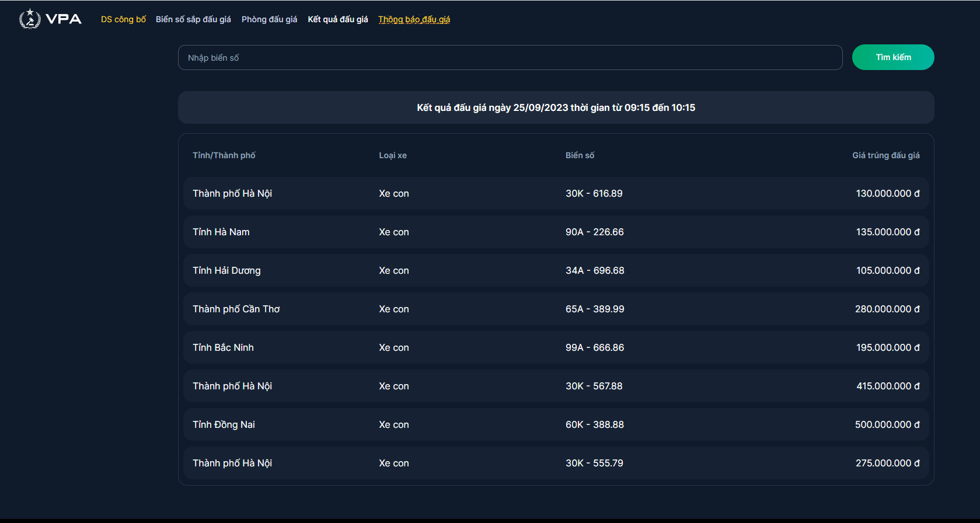Screen dimensions: 980x523
Task: Open the DS công bố menu
Action: click(123, 19)
